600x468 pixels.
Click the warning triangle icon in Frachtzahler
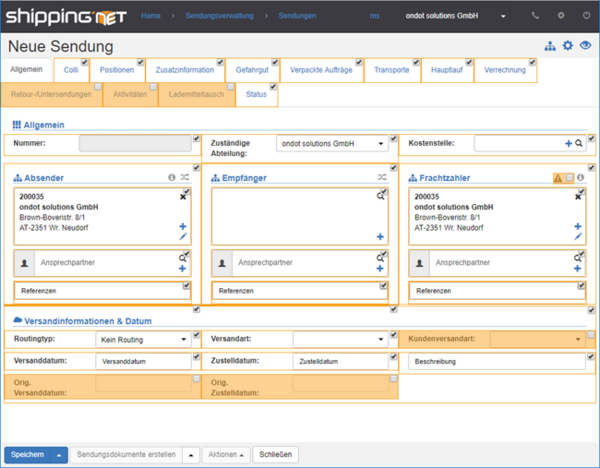pos(559,178)
